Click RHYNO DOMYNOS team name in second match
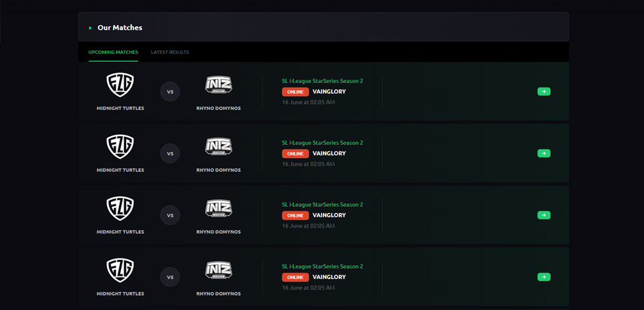The width and height of the screenshot is (644, 310). click(x=218, y=170)
